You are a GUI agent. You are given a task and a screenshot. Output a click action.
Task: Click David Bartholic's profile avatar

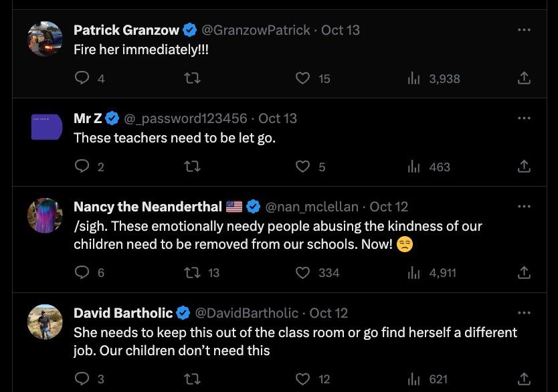click(45, 322)
